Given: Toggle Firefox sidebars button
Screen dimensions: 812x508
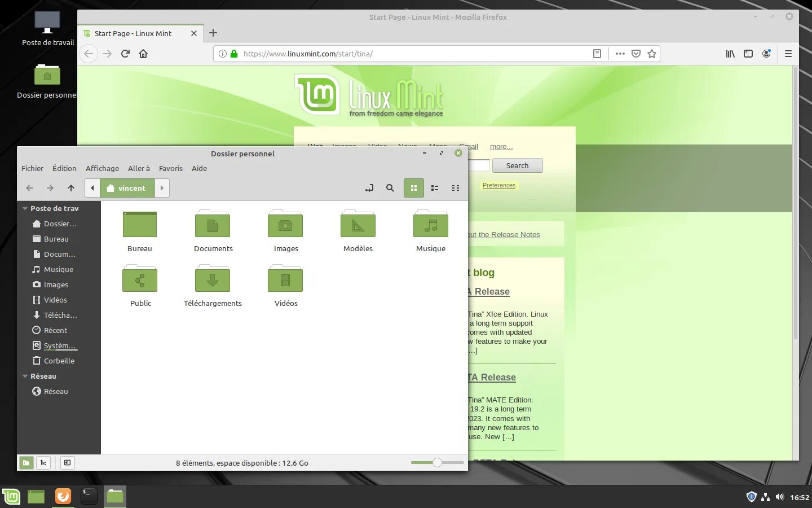Looking at the screenshot, I should 748,54.
